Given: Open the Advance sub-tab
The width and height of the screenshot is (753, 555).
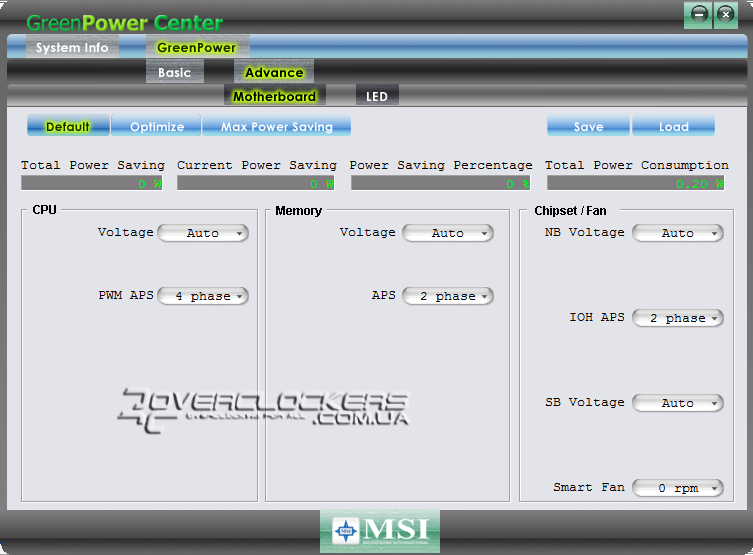Looking at the screenshot, I should pyautogui.click(x=274, y=72).
